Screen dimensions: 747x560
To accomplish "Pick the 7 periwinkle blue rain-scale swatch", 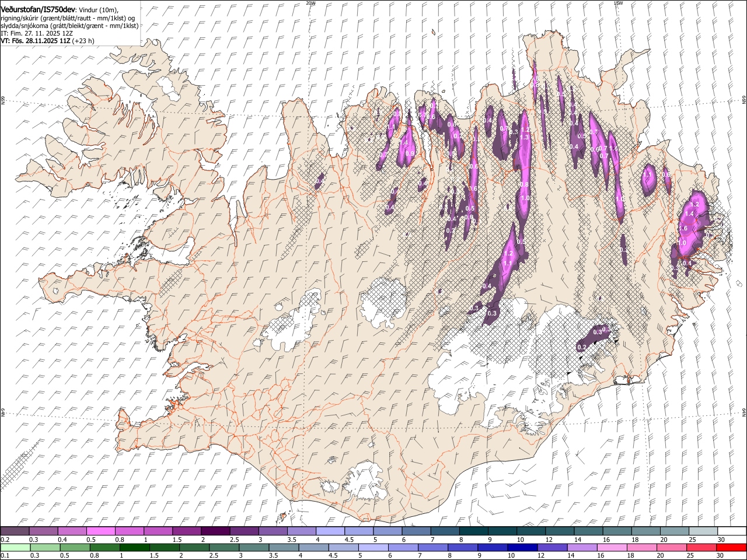I will coord(433,547).
